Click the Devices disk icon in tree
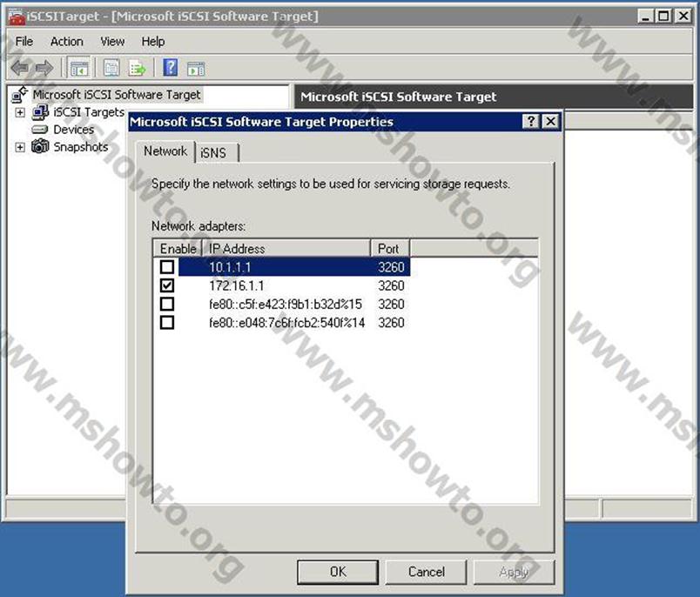The height and width of the screenshot is (597, 700). tap(40, 130)
